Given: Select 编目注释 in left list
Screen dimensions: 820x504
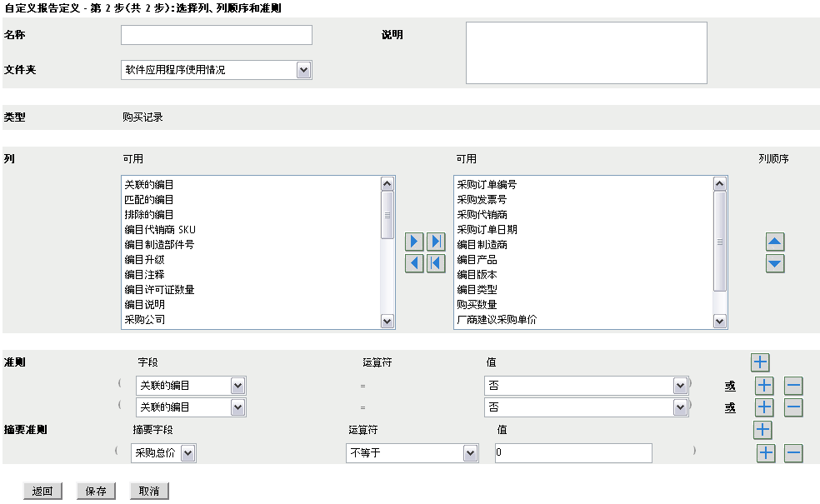Looking at the screenshot, I should tap(251, 274).
